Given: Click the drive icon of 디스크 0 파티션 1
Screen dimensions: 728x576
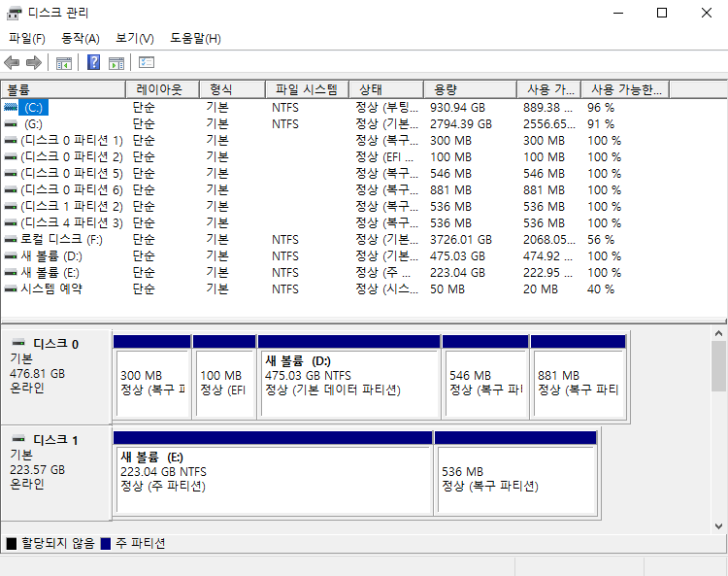Looking at the screenshot, I should [x=11, y=141].
